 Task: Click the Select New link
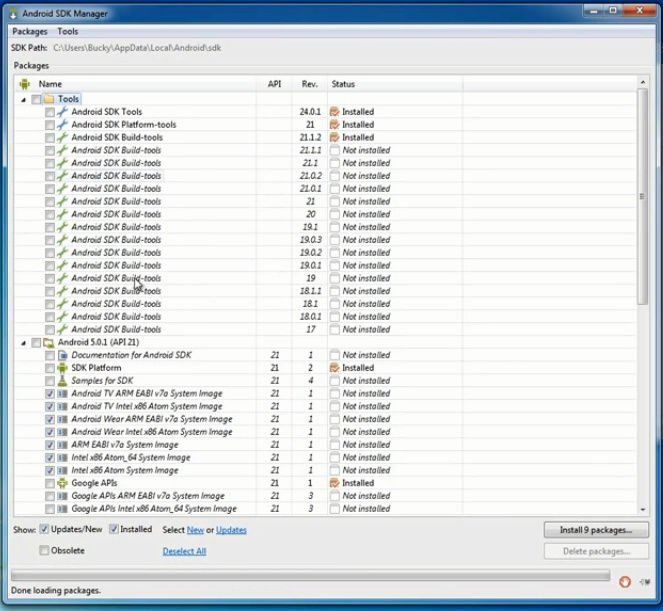[195, 530]
